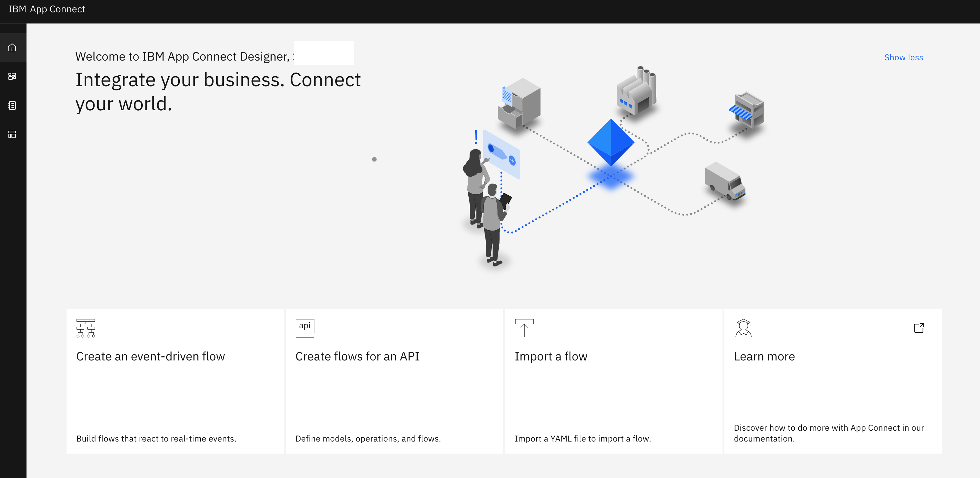Click 'Integrate your business' headline
Viewport: 980px width, 478px height.
pos(218,92)
